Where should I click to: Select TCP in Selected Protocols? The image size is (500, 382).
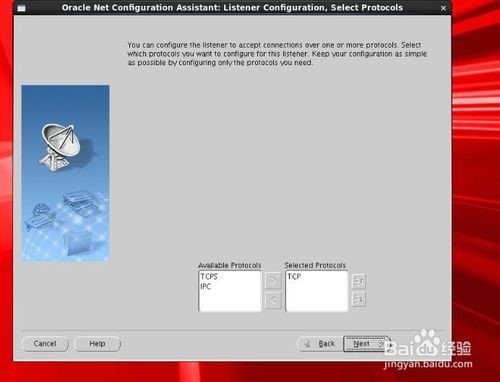point(294,276)
